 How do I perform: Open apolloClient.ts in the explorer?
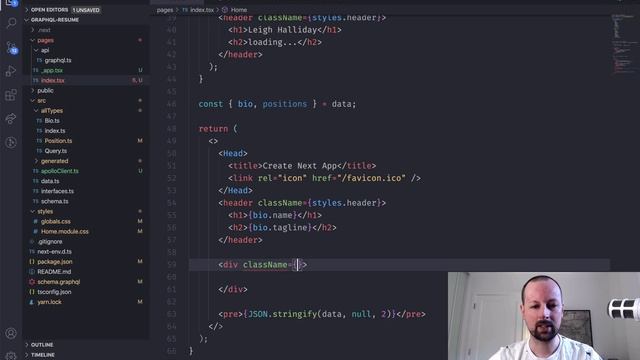60,171
